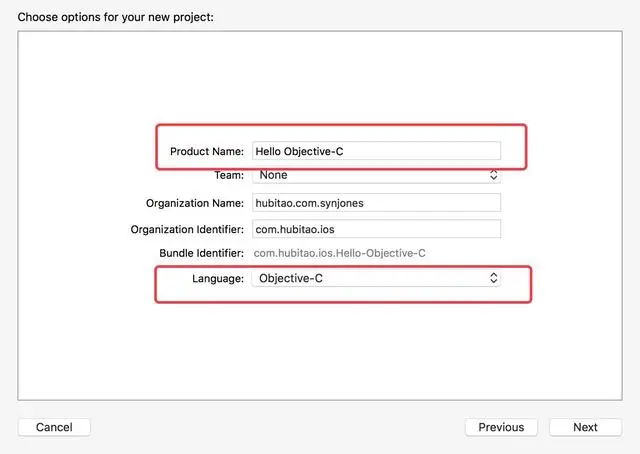This screenshot has width=640, height=454.
Task: Click the Team dropdown chevron arrows
Action: point(493,175)
